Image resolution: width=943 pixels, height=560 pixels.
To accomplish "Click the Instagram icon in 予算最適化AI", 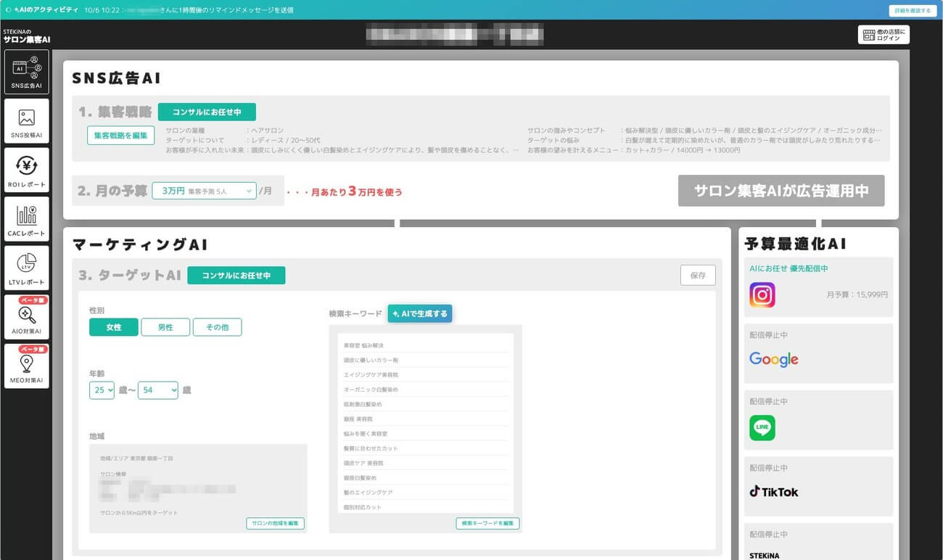I will tap(762, 295).
